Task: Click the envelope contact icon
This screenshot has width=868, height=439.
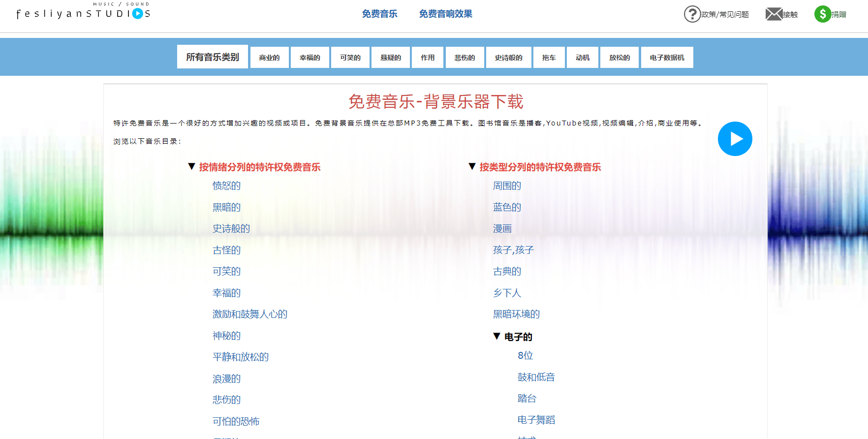Action: click(774, 14)
